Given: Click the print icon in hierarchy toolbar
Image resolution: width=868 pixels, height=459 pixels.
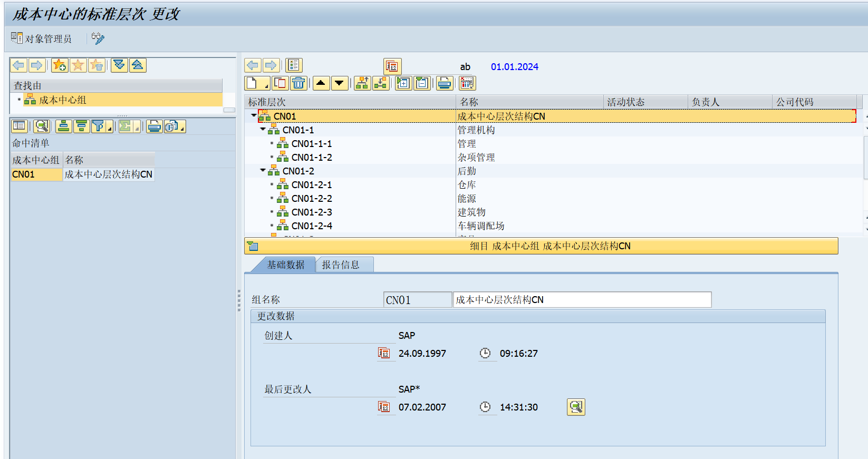Looking at the screenshot, I should pyautogui.click(x=445, y=83).
